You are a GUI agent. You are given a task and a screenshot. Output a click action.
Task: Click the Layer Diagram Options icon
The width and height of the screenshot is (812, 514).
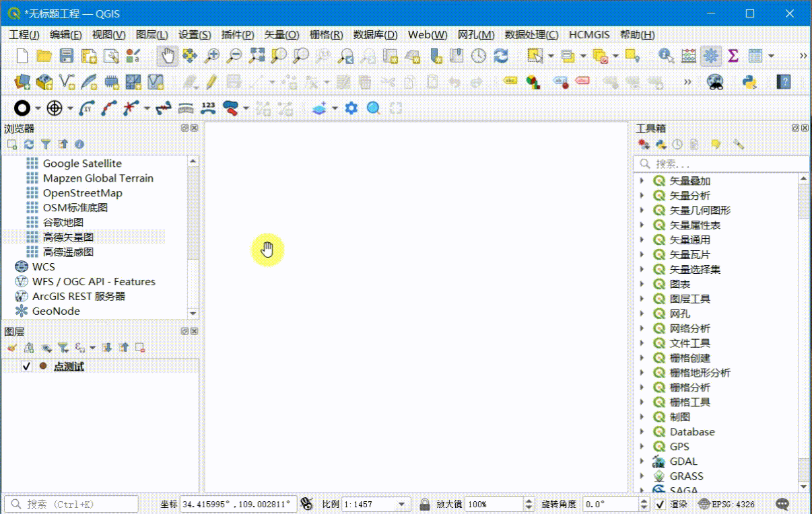[x=533, y=82]
